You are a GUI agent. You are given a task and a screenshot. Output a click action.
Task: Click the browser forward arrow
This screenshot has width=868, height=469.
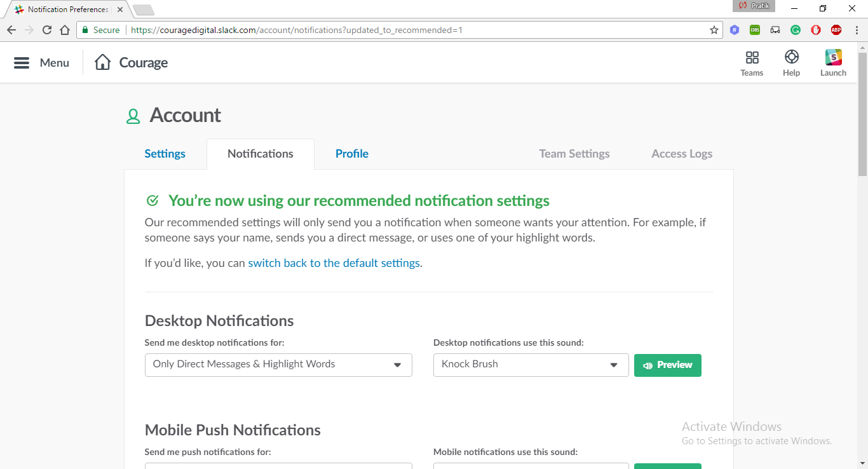(x=29, y=30)
